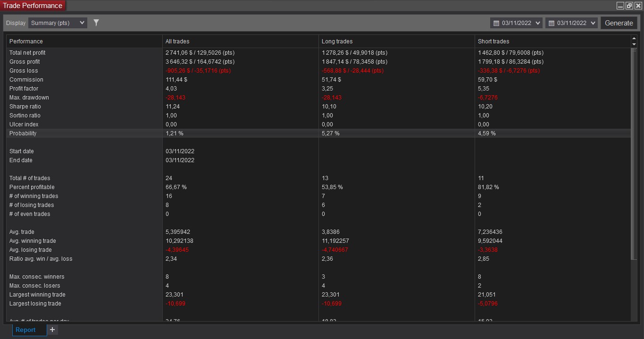Switch to the Report tab

pyautogui.click(x=25, y=330)
